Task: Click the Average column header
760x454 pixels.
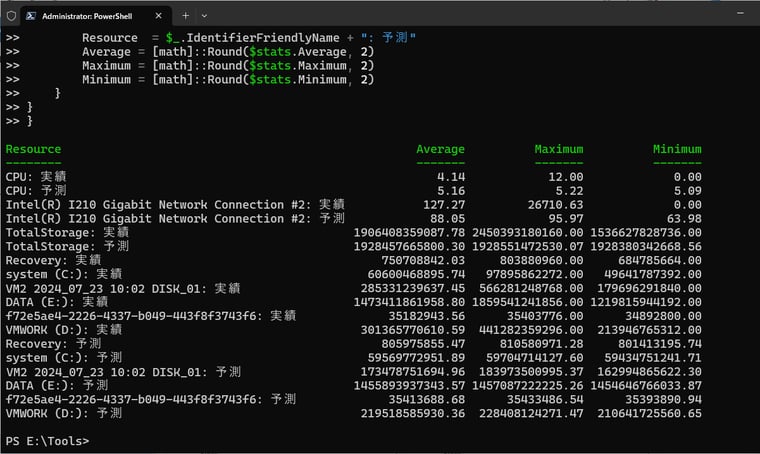Action: (x=440, y=149)
